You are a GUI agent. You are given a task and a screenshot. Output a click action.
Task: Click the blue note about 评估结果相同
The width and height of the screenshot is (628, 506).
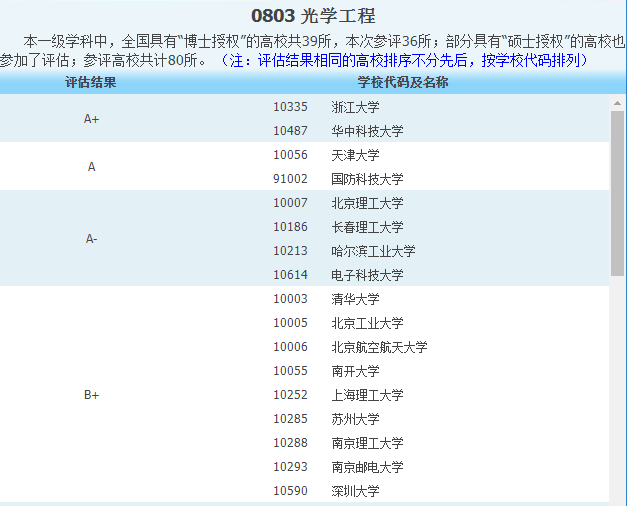(404, 60)
